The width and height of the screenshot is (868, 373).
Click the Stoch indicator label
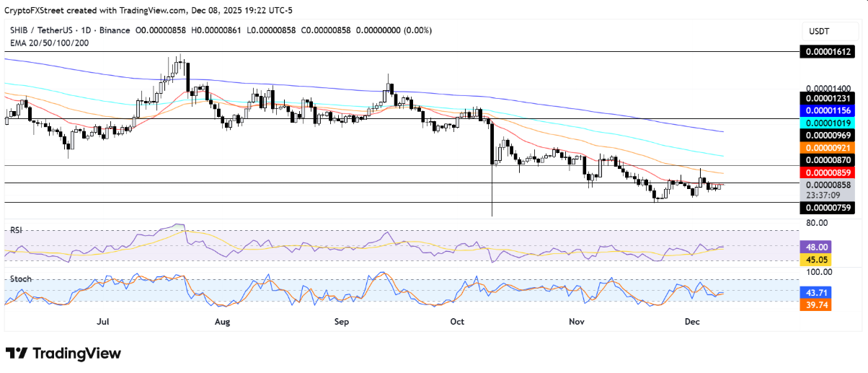tap(19, 278)
